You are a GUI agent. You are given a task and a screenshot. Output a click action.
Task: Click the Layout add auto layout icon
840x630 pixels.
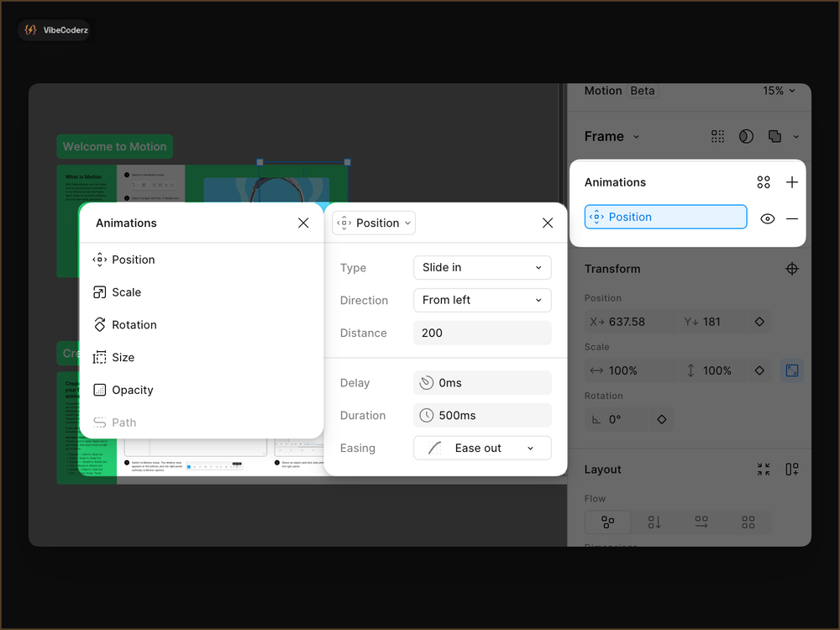click(x=792, y=470)
